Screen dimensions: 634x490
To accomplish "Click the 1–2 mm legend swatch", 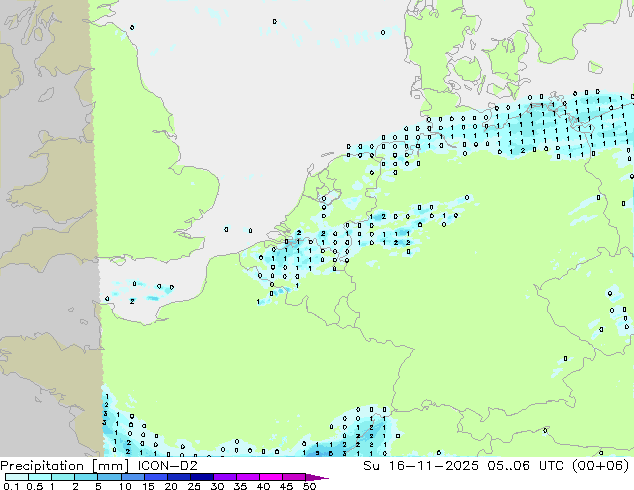I will [x=63, y=477].
